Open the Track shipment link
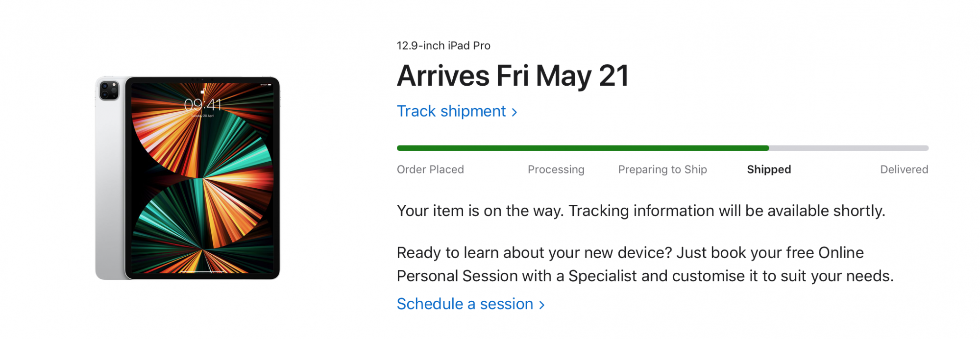Image resolution: width=980 pixels, height=339 pixels. (451, 111)
